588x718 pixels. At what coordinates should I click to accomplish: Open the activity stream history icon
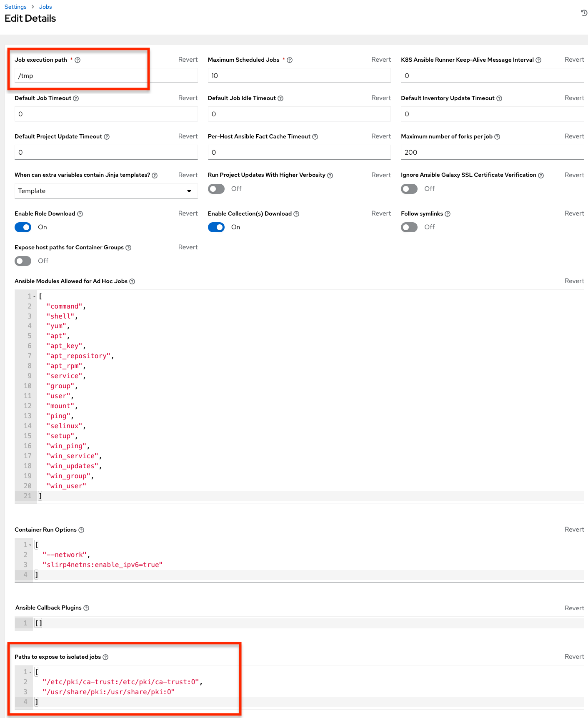point(584,13)
